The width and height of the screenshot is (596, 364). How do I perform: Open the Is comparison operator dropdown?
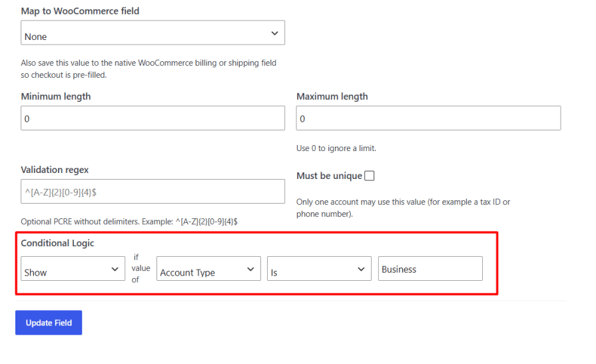click(319, 269)
